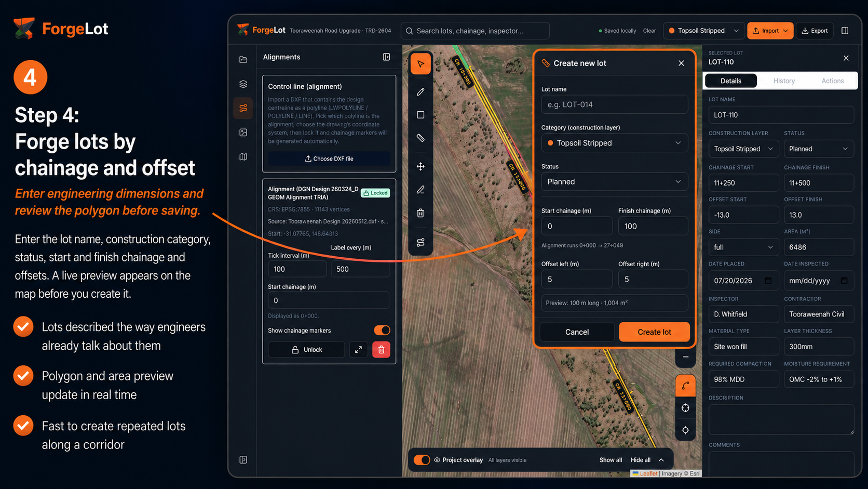Open the imagery sidebar icon
Image resolution: width=868 pixels, height=489 pixels.
(x=243, y=133)
